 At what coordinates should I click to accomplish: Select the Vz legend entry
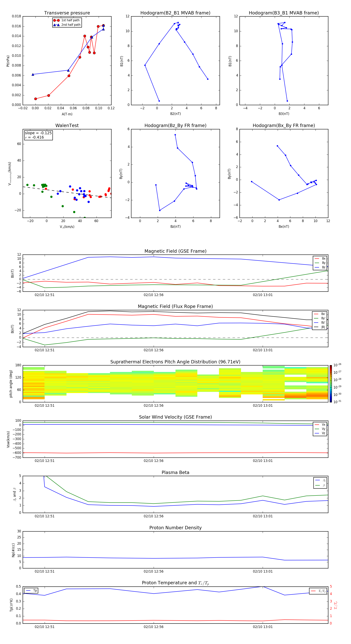(x=320, y=433)
